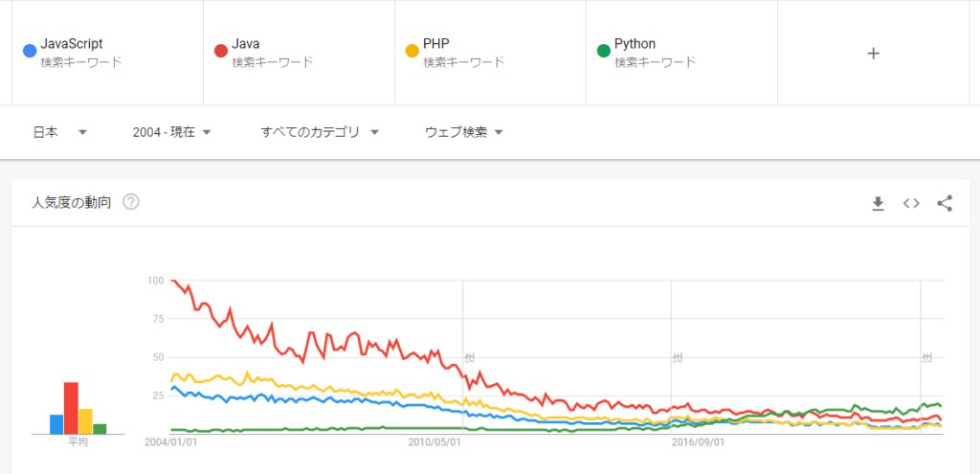Expand the 2004 - 現在 time range dropdown
Image resolution: width=980 pixels, height=474 pixels.
coord(172,132)
